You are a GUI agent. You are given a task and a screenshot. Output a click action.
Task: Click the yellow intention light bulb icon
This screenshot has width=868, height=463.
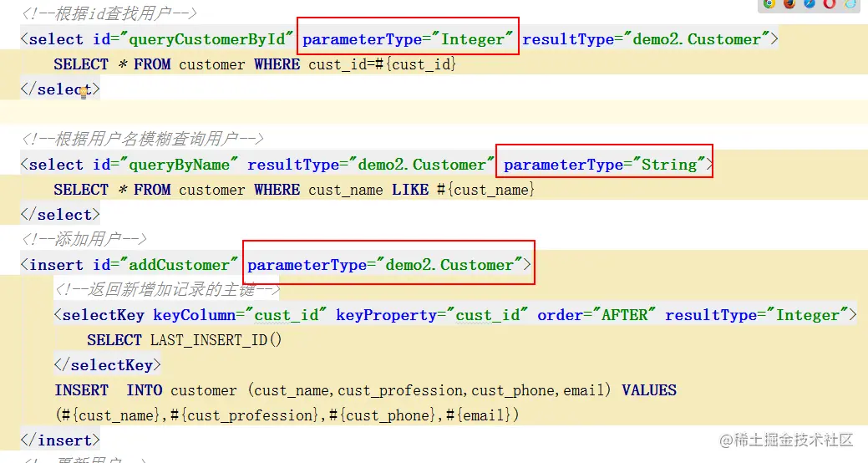click(84, 94)
